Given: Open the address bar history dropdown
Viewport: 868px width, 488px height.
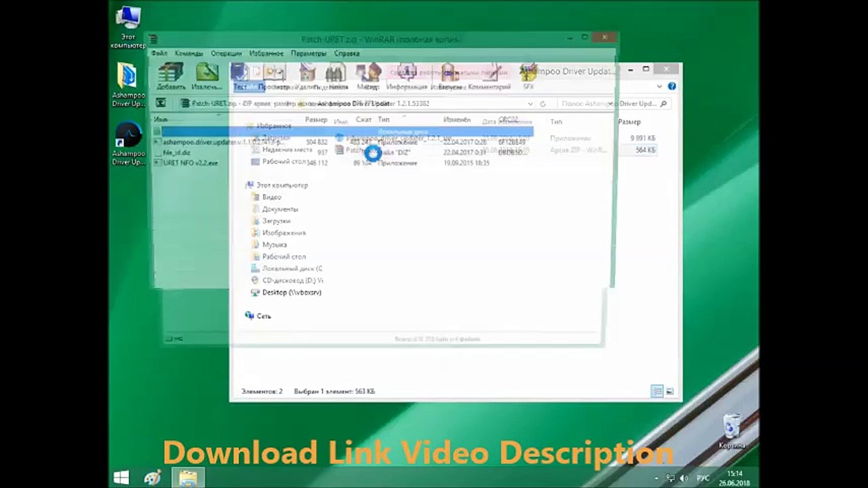Looking at the screenshot, I should pos(530,104).
